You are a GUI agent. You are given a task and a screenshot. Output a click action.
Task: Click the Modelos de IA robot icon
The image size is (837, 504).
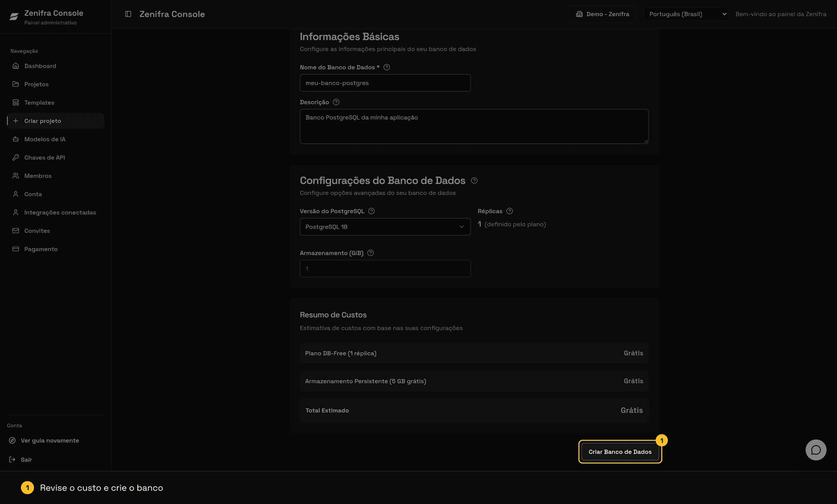[x=16, y=139]
